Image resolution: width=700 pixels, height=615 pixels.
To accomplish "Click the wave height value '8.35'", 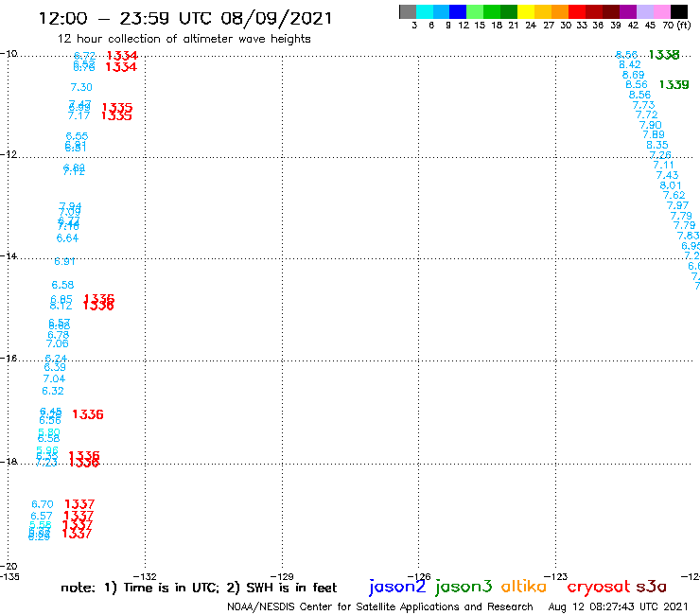I will pyautogui.click(x=657, y=145).
